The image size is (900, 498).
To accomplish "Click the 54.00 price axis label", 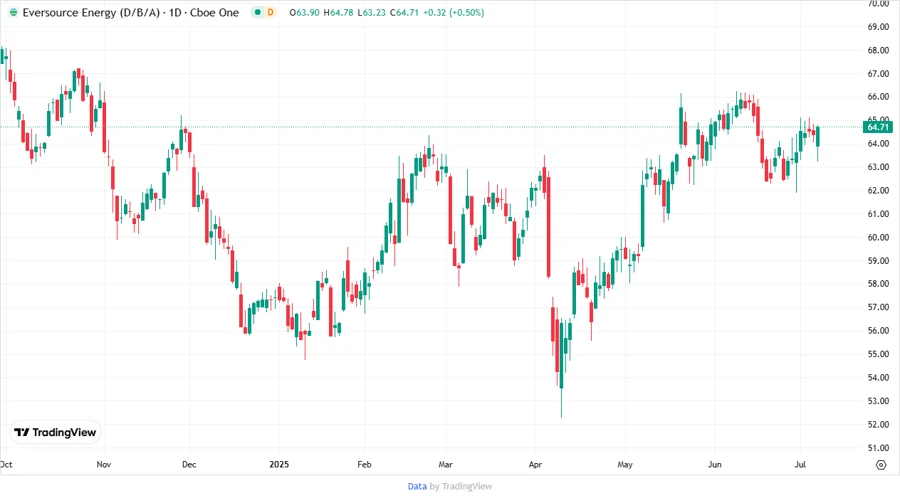I will tap(878, 378).
